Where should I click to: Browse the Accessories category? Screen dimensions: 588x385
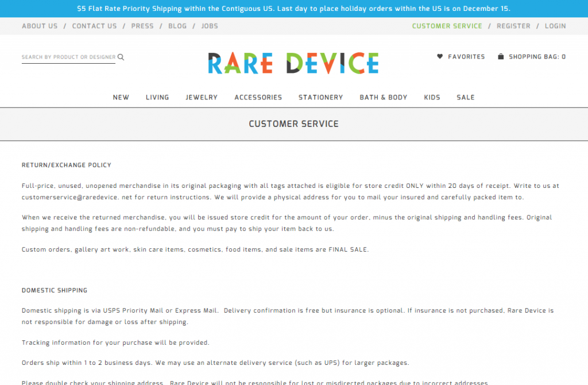[x=258, y=97]
